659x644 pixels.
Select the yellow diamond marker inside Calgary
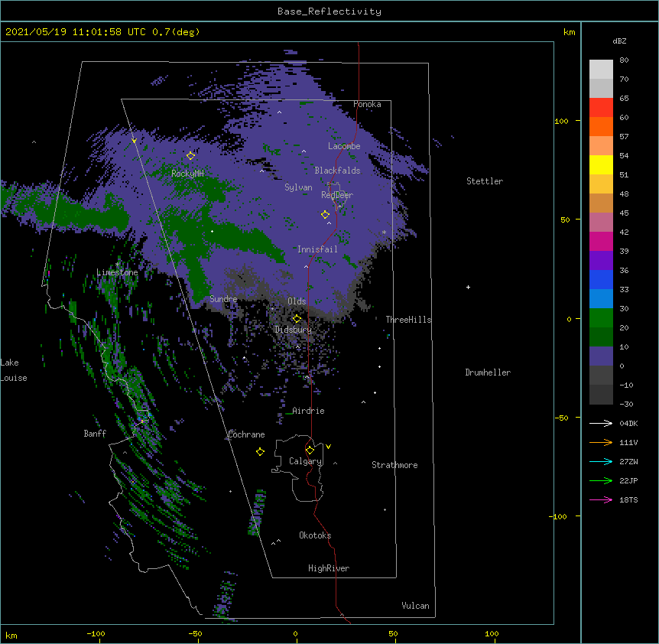pyautogui.click(x=310, y=450)
